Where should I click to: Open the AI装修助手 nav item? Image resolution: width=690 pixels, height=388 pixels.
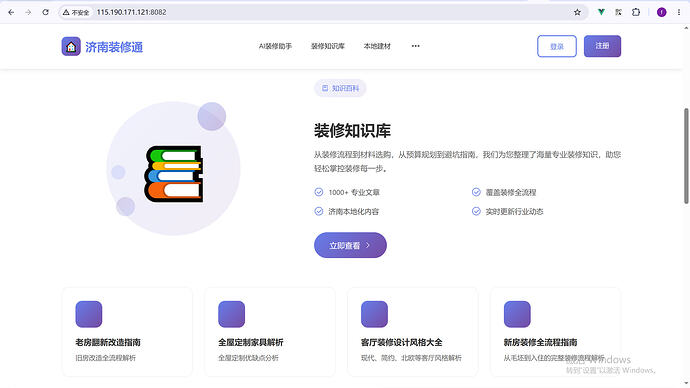(x=275, y=46)
